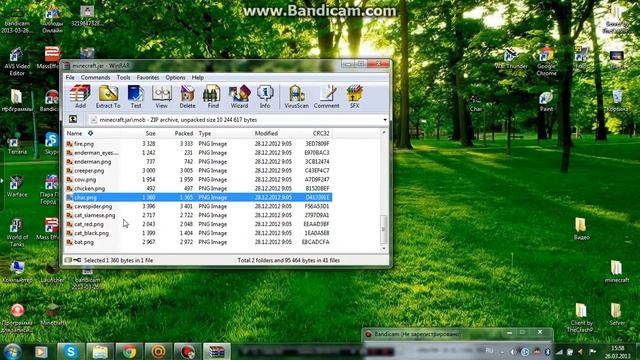The image size is (640, 360).
Task: Open Skype from the taskbar
Action: click(71, 352)
